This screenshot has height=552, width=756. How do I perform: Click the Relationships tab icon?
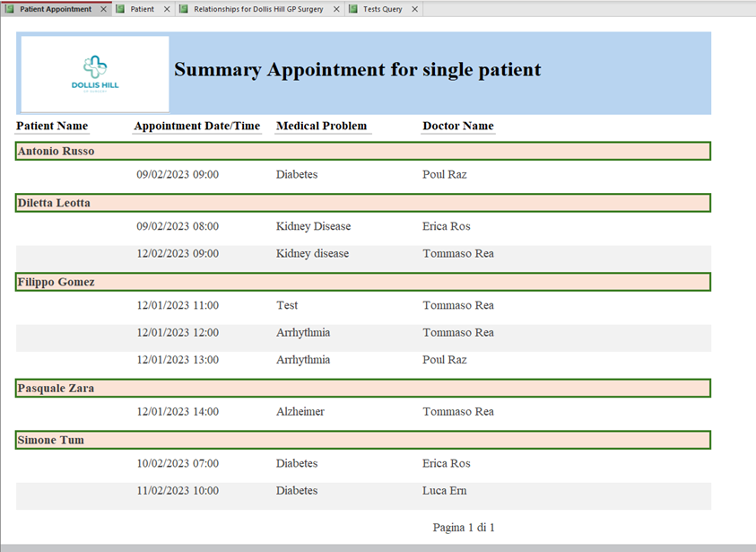pos(184,9)
